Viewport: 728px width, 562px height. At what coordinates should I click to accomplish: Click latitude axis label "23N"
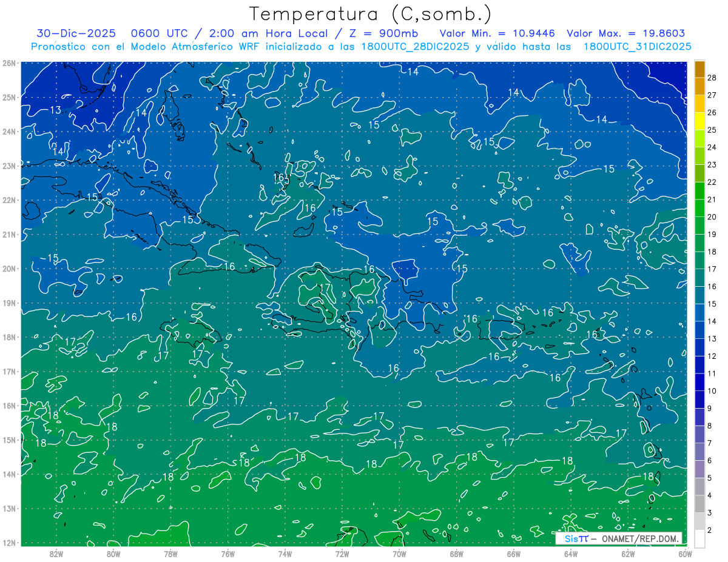9,166
